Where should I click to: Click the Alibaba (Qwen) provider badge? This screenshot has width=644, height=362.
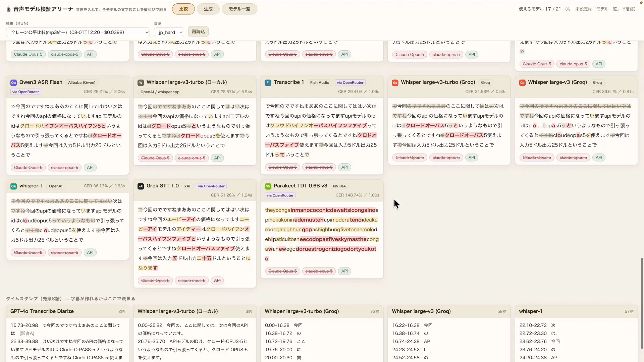82,82
